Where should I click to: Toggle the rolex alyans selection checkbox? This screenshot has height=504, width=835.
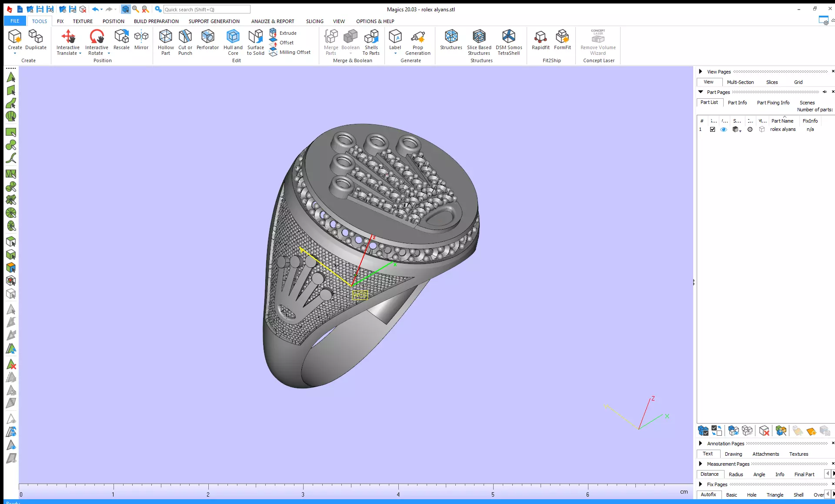[712, 129]
